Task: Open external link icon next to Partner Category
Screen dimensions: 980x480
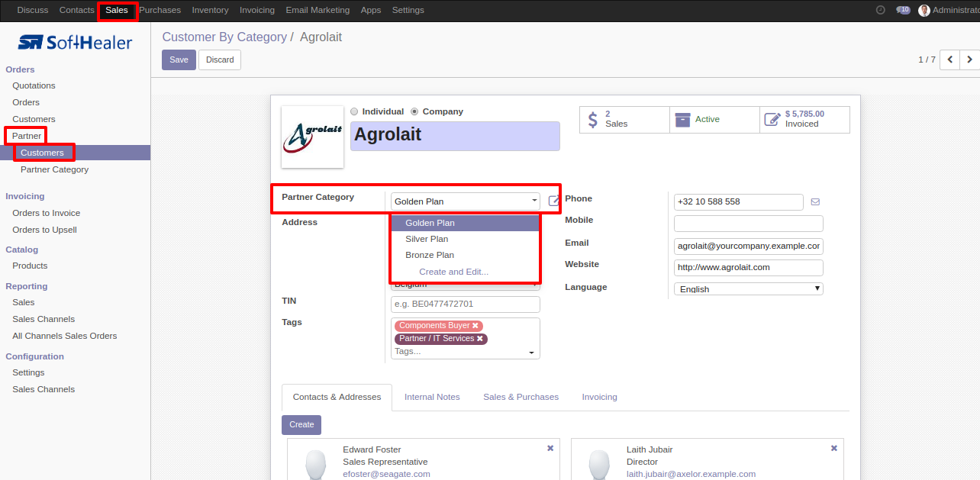Action: pos(554,201)
